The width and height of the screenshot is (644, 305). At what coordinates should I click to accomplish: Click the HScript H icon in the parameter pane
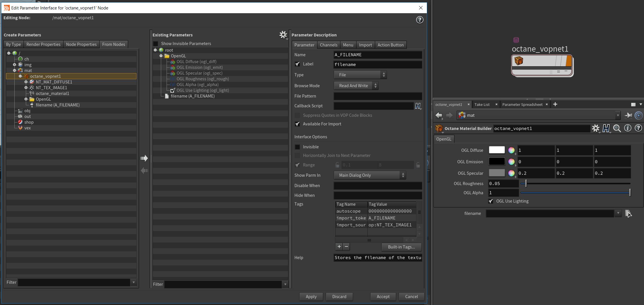606,128
